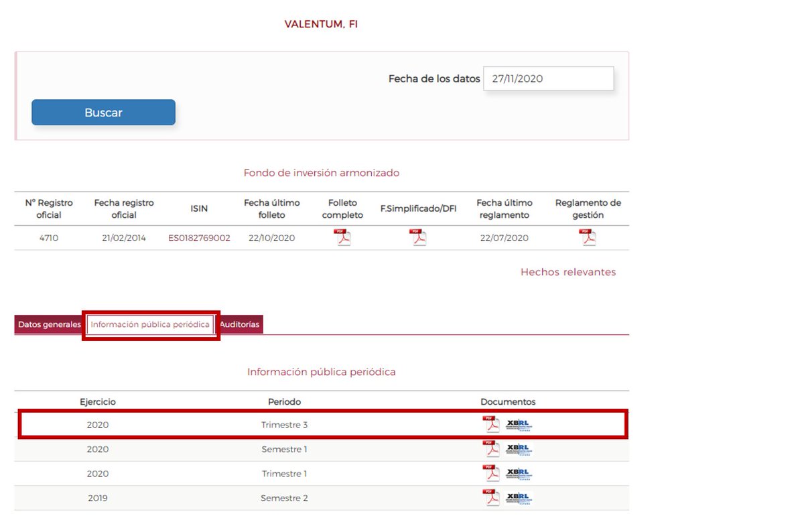This screenshot has width=804, height=532.
Task: Click the Semestre 1 period cell
Action: (x=284, y=449)
